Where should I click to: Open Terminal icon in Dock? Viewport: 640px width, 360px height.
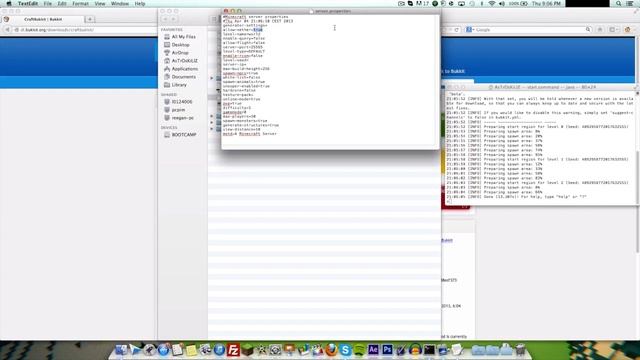(x=429, y=350)
